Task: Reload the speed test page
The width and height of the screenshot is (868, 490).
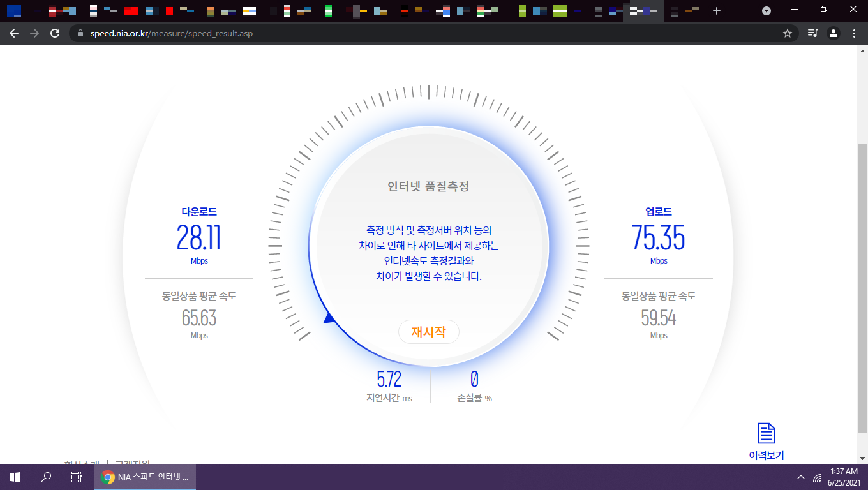Action: click(55, 33)
